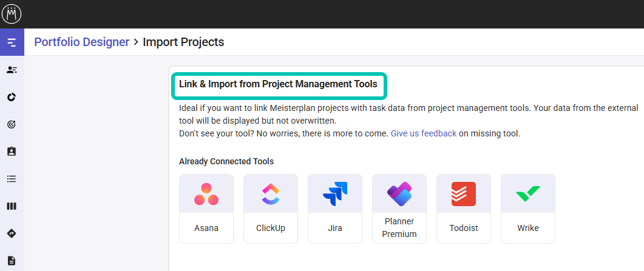
Task: Select the Planner Premium tool label
Action: 399,228
